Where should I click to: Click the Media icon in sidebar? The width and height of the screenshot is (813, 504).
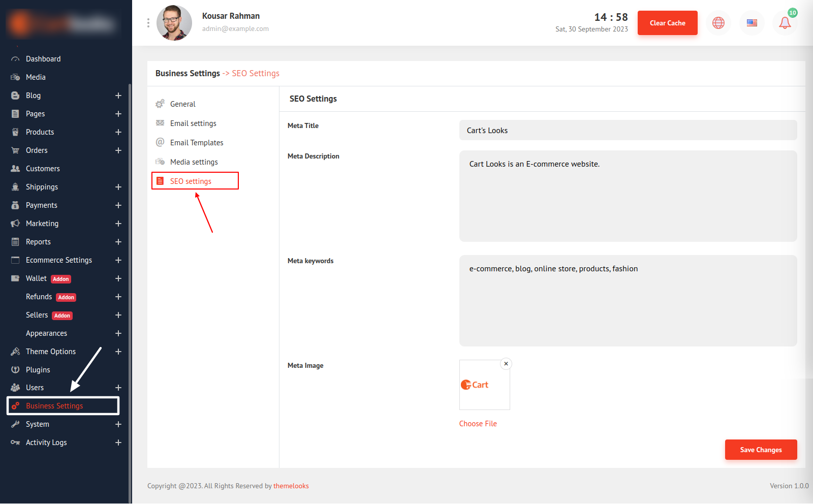[15, 77]
